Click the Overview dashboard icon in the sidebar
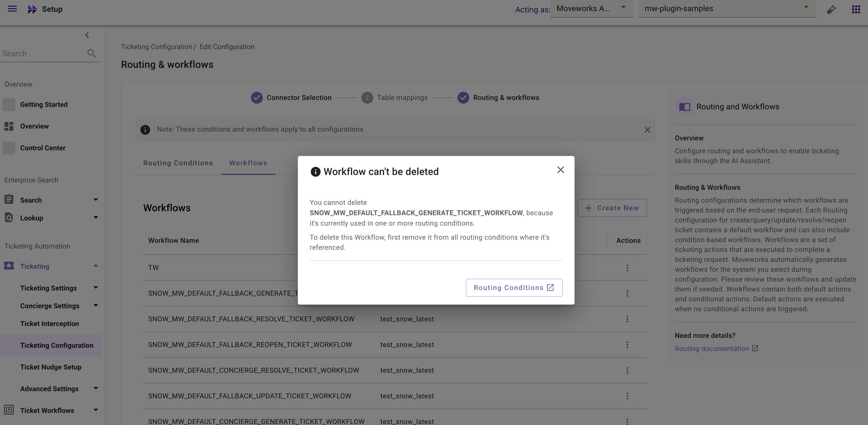Viewport: 868px width, 425px height. pyautogui.click(x=8, y=126)
